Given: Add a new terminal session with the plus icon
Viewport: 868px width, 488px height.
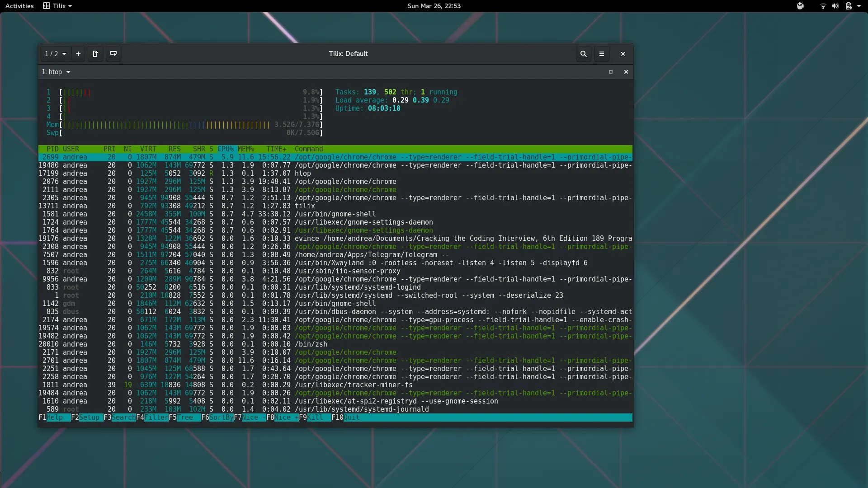Looking at the screenshot, I should pos(78,53).
